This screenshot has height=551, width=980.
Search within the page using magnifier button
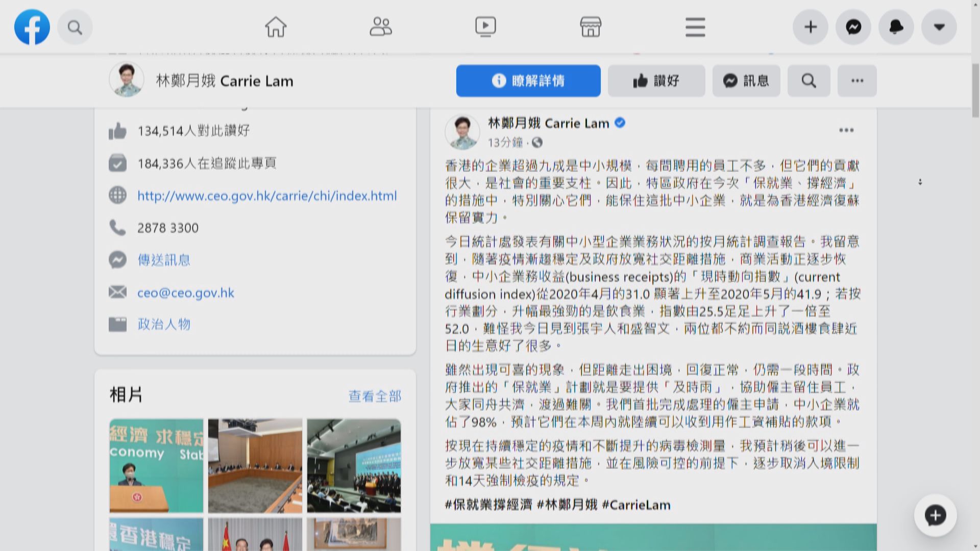tap(808, 81)
